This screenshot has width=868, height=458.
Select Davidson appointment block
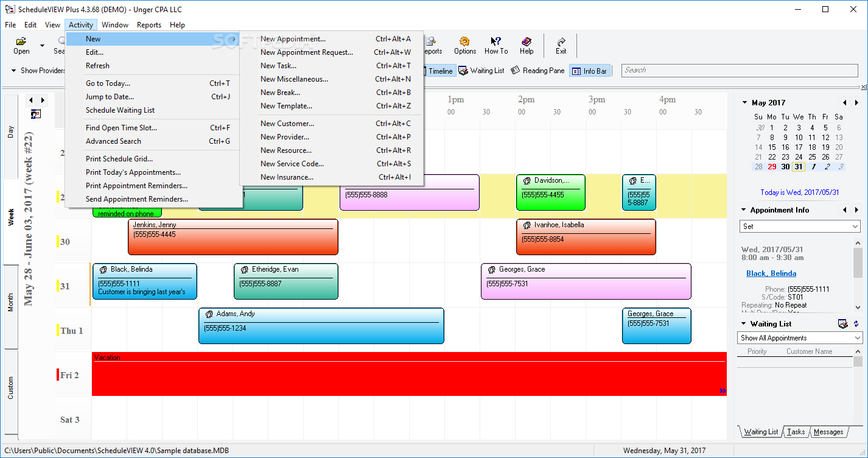pos(550,192)
